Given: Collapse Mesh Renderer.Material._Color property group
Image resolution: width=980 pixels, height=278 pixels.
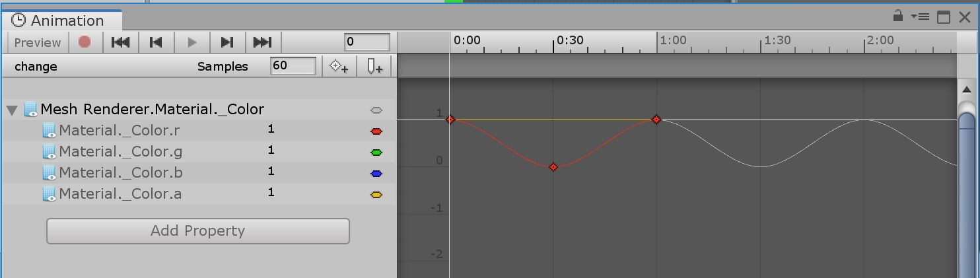Looking at the screenshot, I should coord(12,110).
